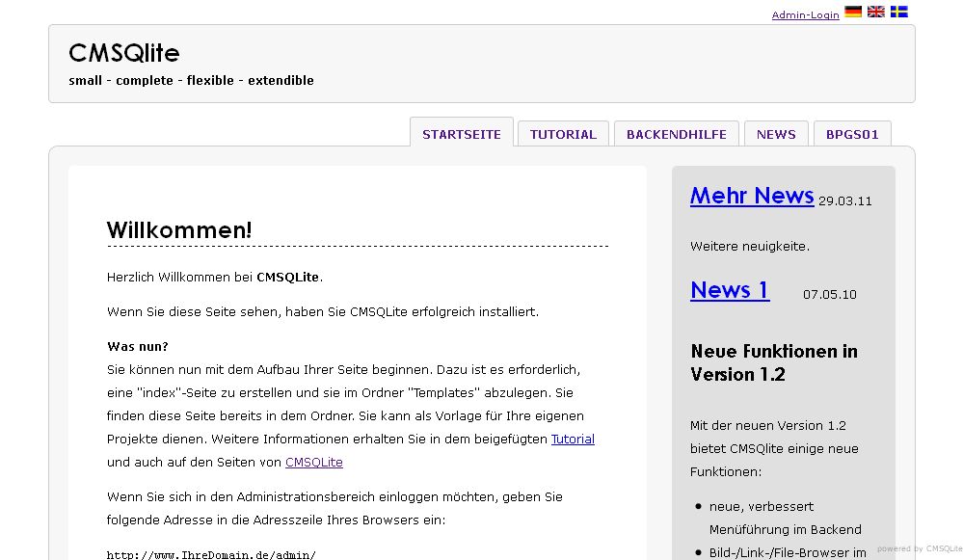Screen dimensions: 963x560
Task: Open the Admin-Login link
Action: pyautogui.click(x=805, y=15)
